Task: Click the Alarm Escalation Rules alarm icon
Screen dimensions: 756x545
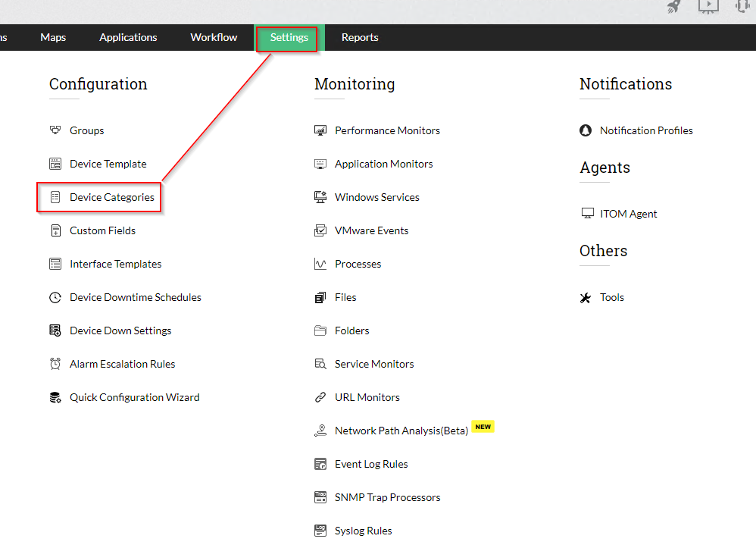Action: click(x=55, y=364)
